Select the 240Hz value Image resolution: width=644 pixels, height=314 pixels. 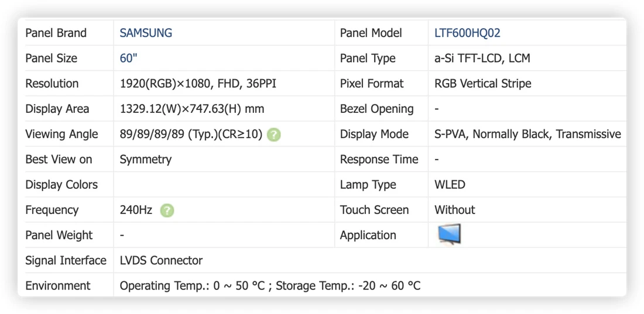coord(136,210)
